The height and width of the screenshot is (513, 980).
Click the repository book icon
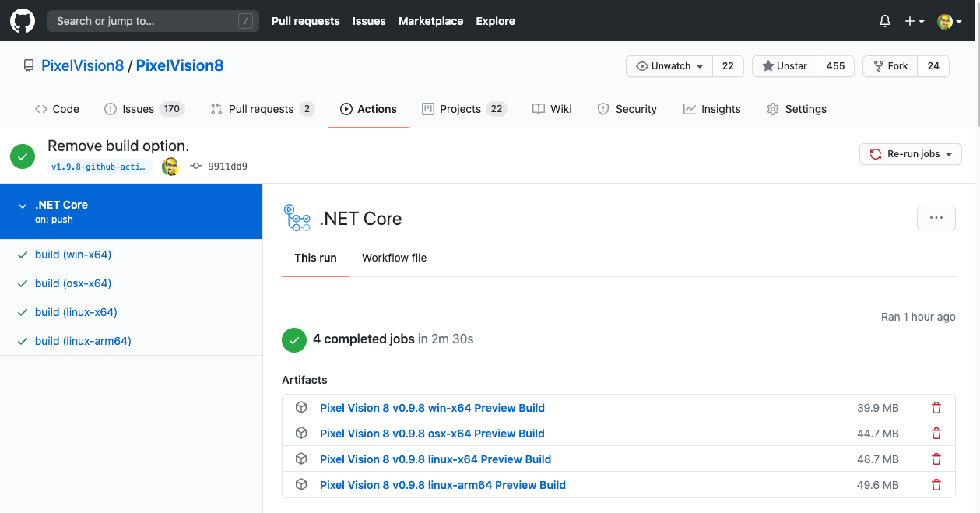tap(29, 66)
